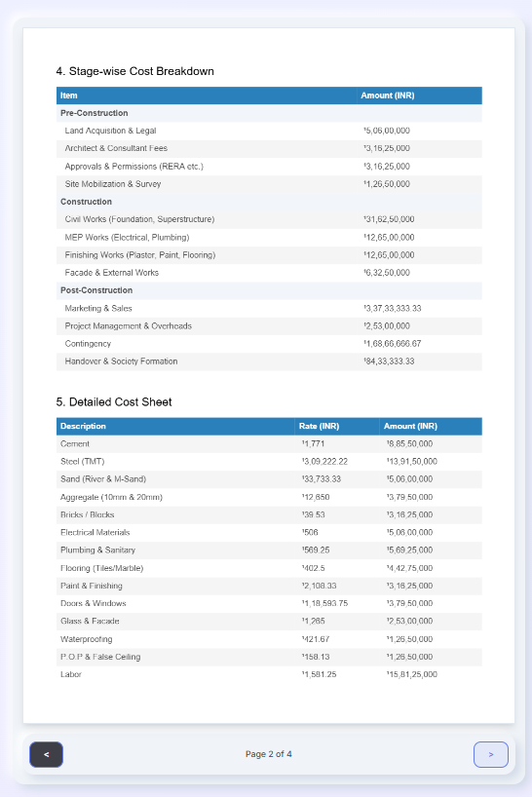Select the Civil Works (Foundation, Superstructure) row

(x=269, y=219)
